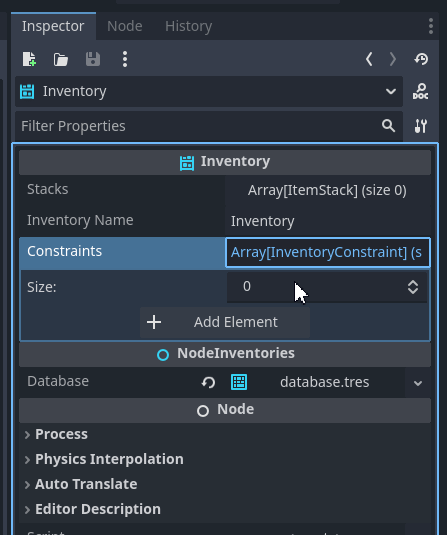Open the Inspector dock options menu

[x=431, y=26]
